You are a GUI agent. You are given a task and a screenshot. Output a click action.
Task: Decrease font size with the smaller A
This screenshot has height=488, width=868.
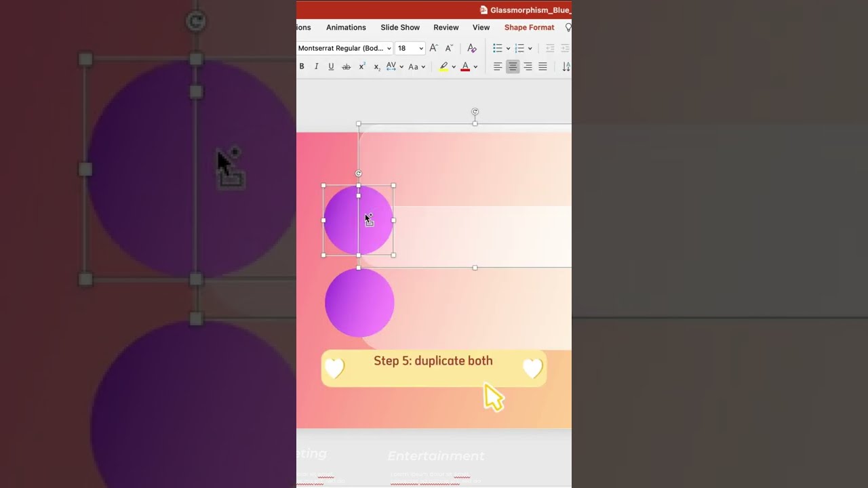point(449,48)
